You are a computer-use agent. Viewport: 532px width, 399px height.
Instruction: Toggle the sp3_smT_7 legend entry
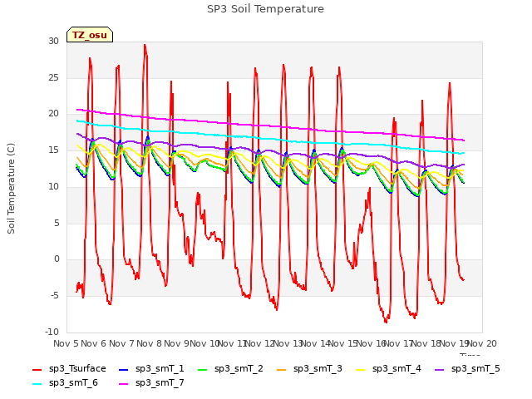[151, 383]
